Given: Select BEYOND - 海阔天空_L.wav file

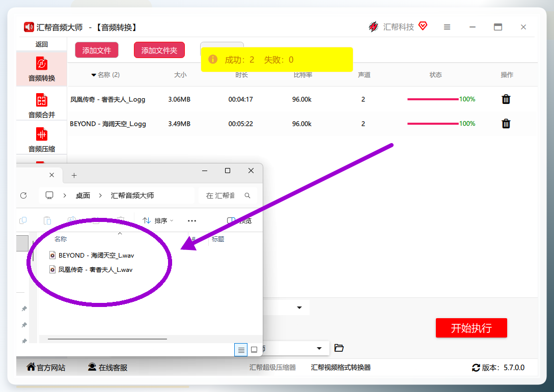Looking at the screenshot, I should (x=92, y=256).
